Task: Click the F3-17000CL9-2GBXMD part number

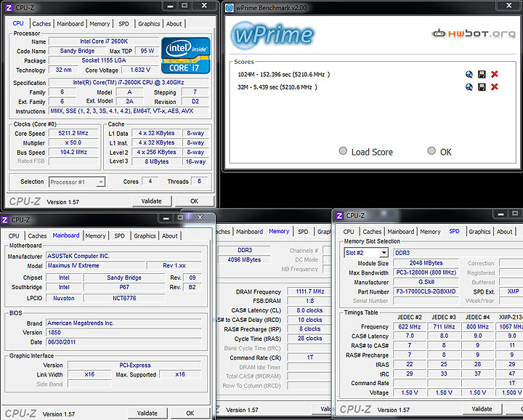Action: coord(426,291)
